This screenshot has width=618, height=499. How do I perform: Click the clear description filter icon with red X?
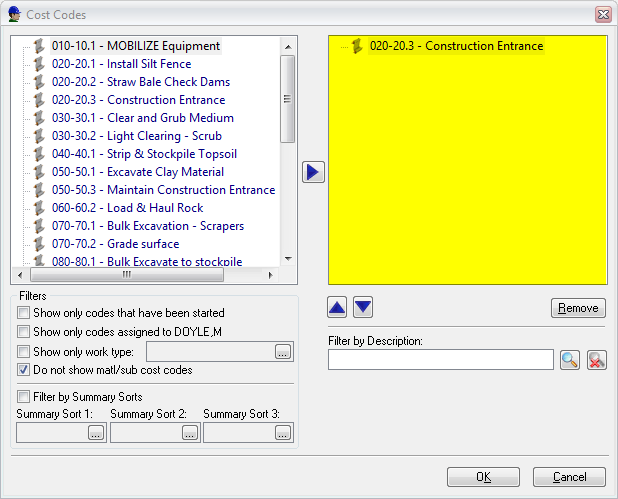[597, 359]
